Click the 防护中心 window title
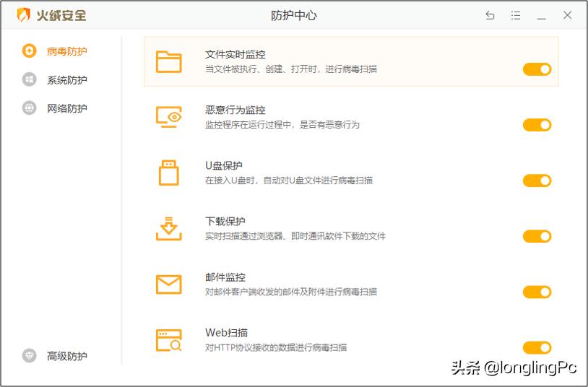 coord(293,15)
